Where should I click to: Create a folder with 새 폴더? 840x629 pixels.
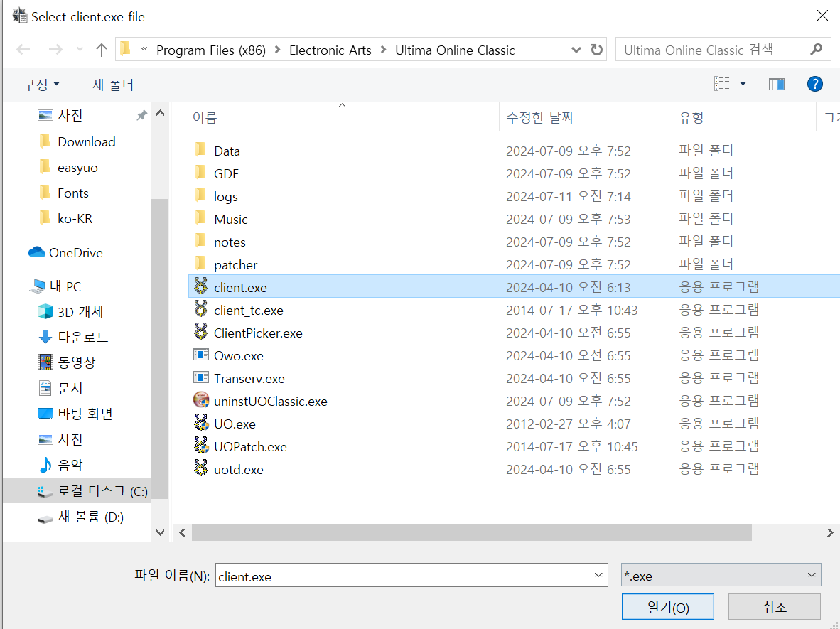pyautogui.click(x=113, y=84)
